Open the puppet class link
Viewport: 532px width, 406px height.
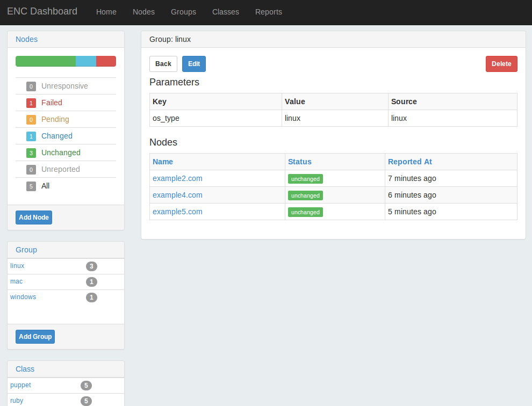pyautogui.click(x=20, y=385)
